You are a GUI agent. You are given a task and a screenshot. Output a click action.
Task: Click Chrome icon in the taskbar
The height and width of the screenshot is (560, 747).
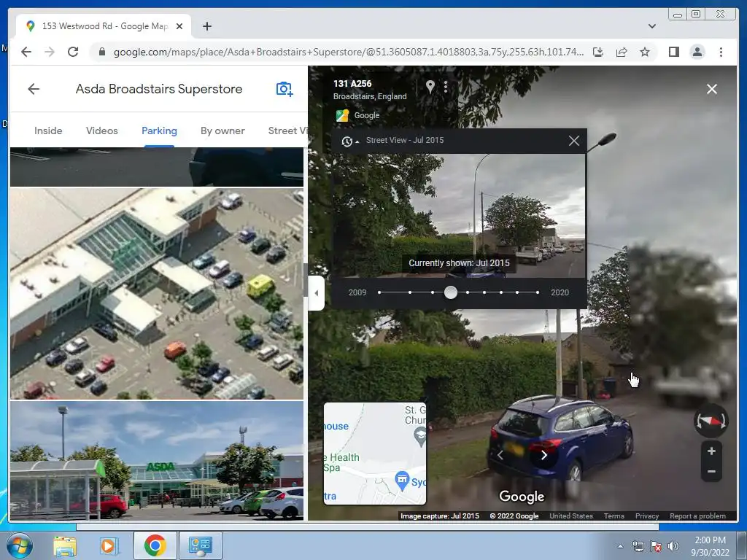point(155,545)
